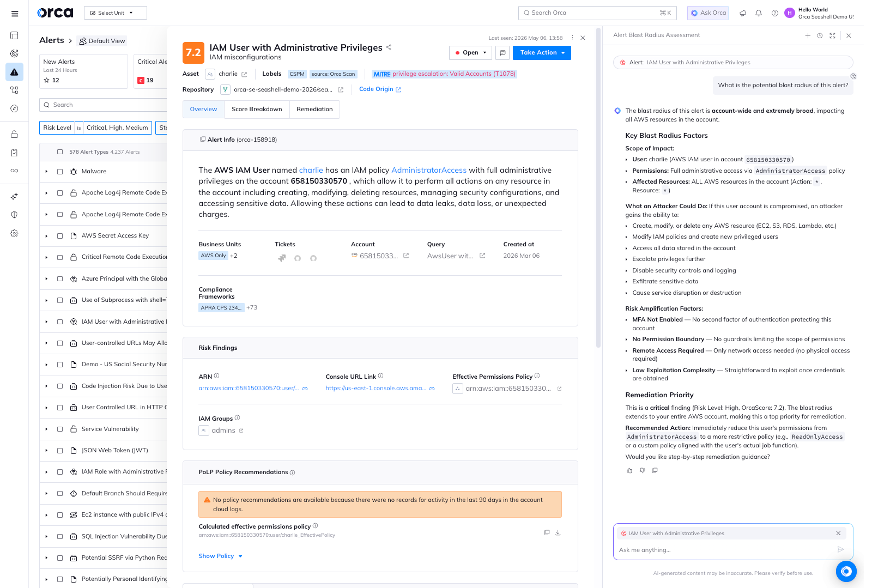This screenshot has height=588, width=872.
Task: Open the AdministratorAccess policy link
Action: (x=429, y=170)
